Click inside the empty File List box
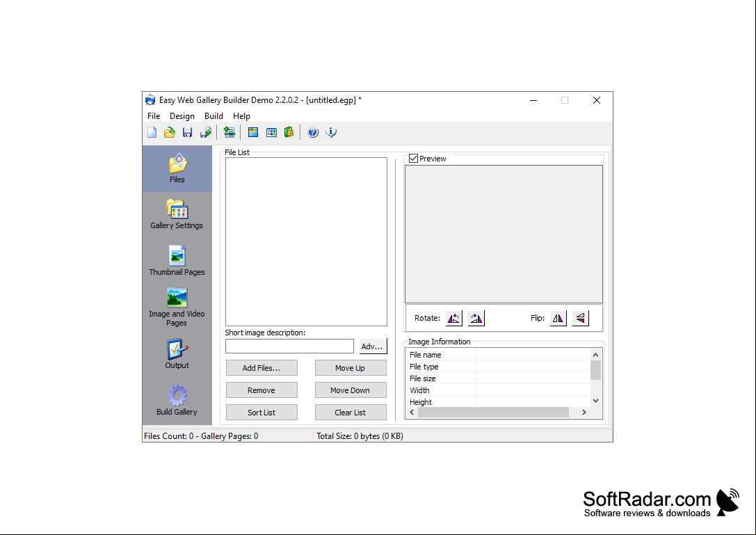The width and height of the screenshot is (756, 535). click(x=306, y=241)
